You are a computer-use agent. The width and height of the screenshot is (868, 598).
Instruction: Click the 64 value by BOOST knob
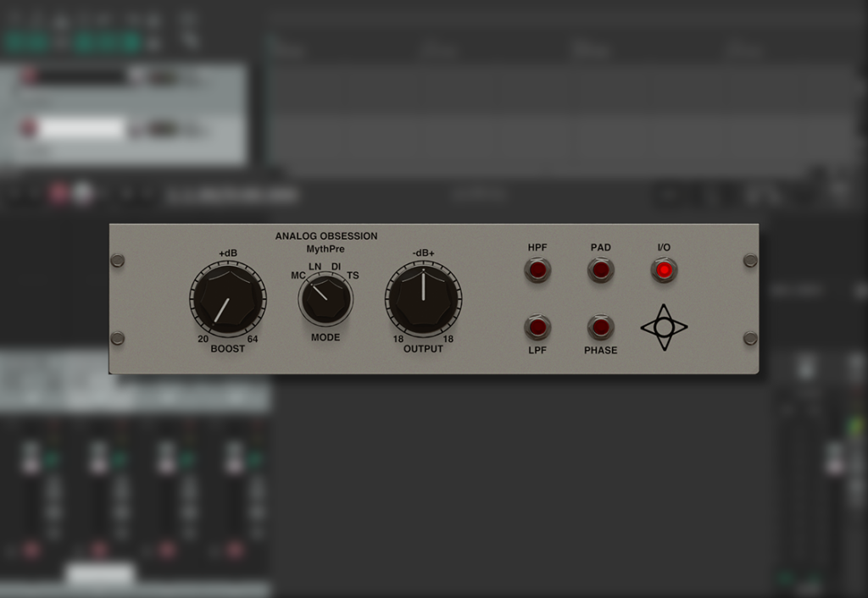pyautogui.click(x=253, y=339)
